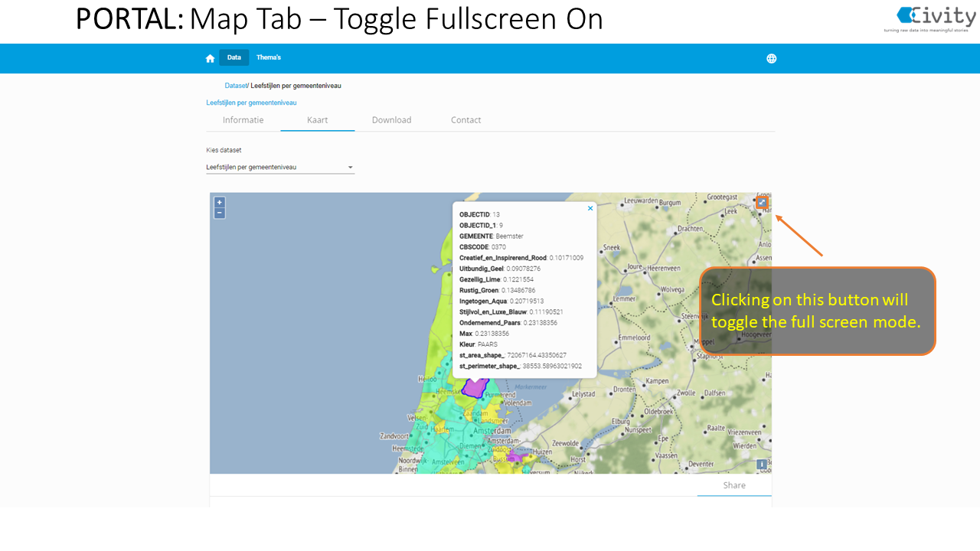980x551 pixels.
Task: Zoom in the map with plus
Action: click(220, 203)
